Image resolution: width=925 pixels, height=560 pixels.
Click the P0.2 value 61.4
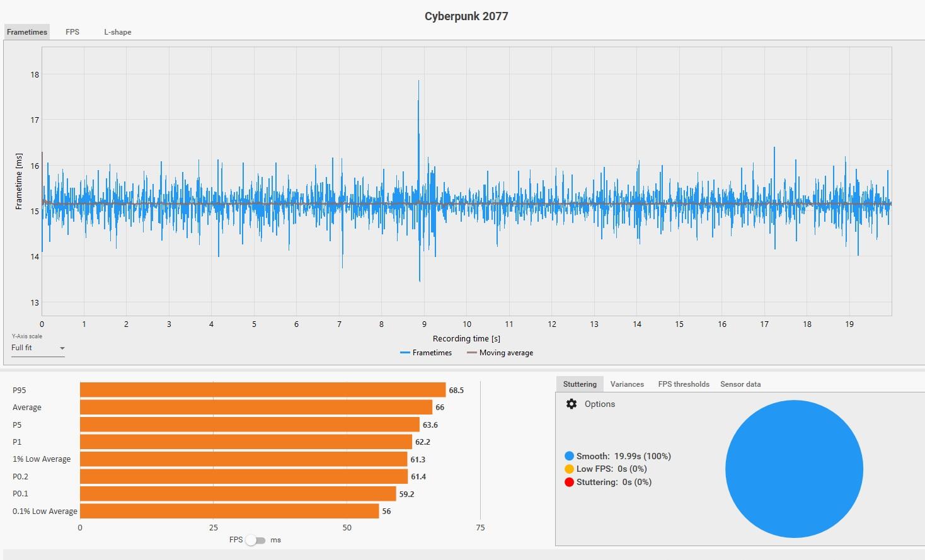pyautogui.click(x=418, y=477)
